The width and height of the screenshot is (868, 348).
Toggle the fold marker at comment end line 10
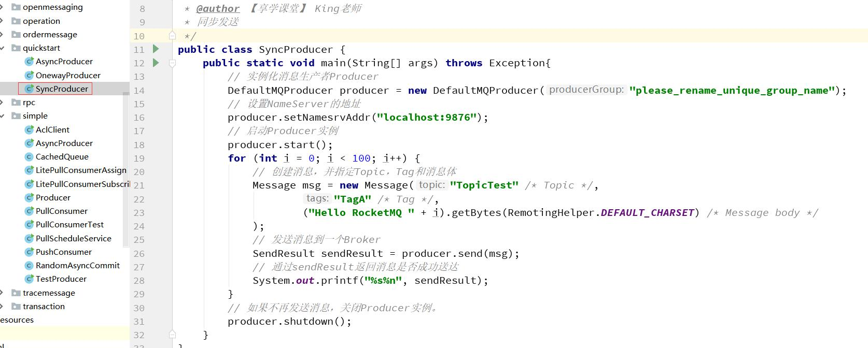click(x=172, y=36)
